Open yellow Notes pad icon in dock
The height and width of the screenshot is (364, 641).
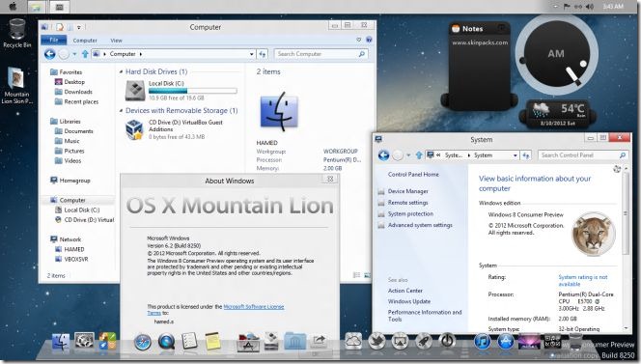pos(212,341)
